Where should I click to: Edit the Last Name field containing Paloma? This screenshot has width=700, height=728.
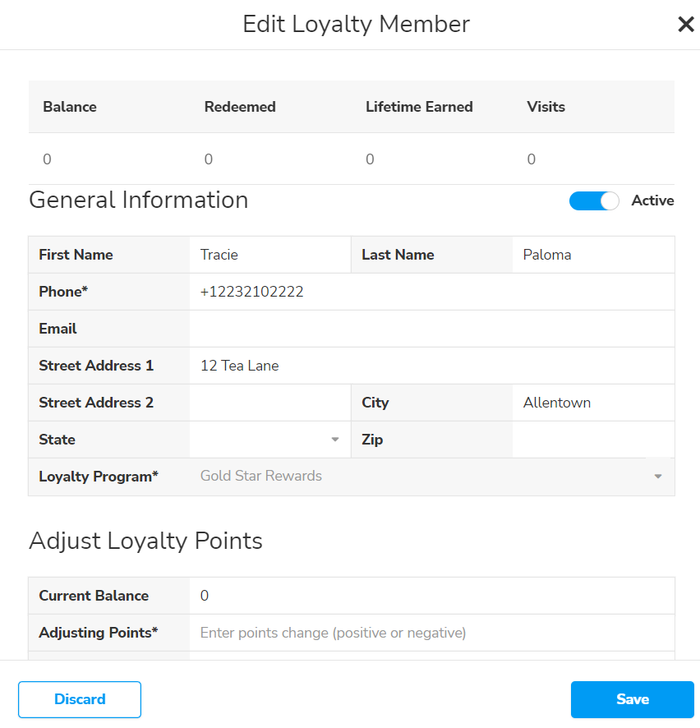click(x=592, y=255)
